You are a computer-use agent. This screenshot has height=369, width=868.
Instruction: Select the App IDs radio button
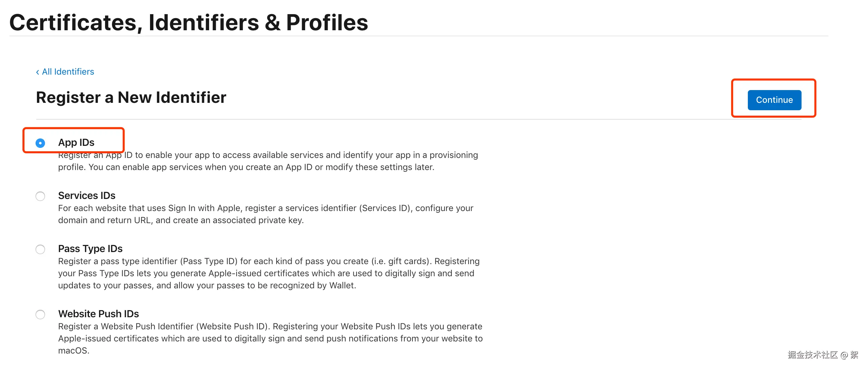pyautogui.click(x=40, y=143)
